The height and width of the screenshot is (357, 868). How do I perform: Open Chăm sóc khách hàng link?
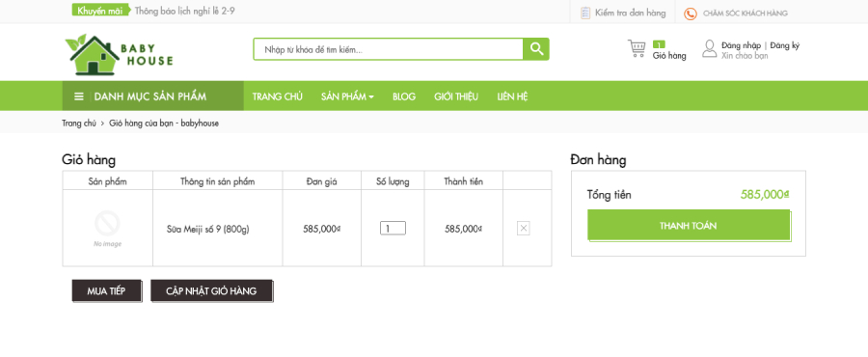point(746,14)
